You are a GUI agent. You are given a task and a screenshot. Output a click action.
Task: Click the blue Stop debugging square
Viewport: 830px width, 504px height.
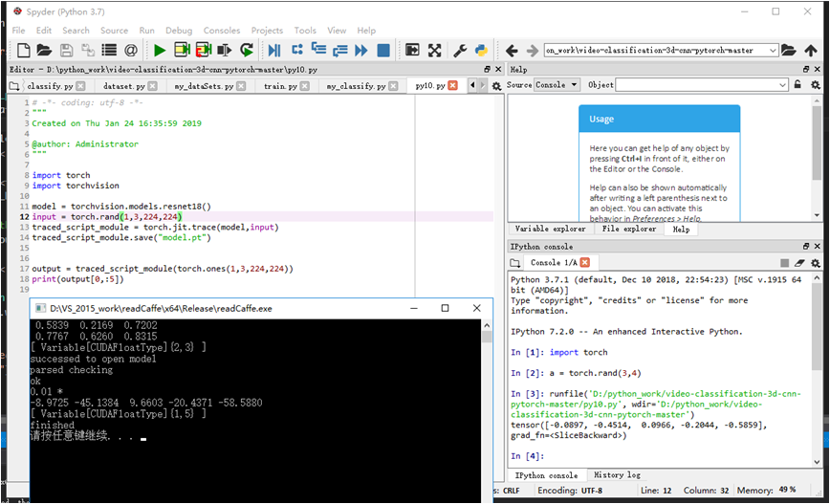coord(383,50)
